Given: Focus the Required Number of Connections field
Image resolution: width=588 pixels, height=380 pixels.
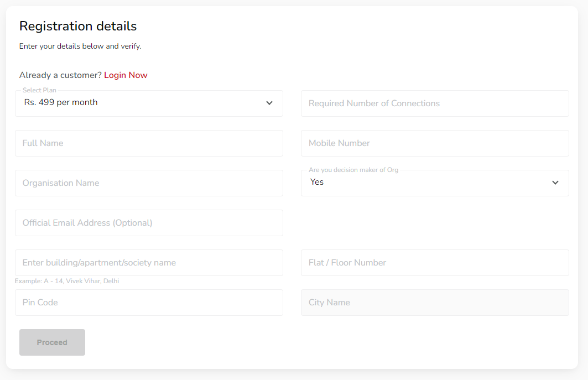Looking at the screenshot, I should [x=434, y=103].
